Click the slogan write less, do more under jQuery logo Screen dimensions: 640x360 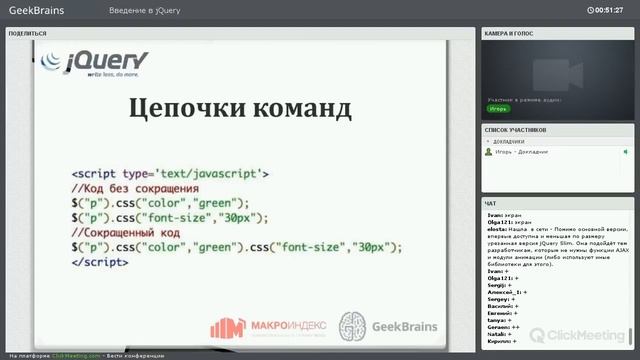coord(113,74)
